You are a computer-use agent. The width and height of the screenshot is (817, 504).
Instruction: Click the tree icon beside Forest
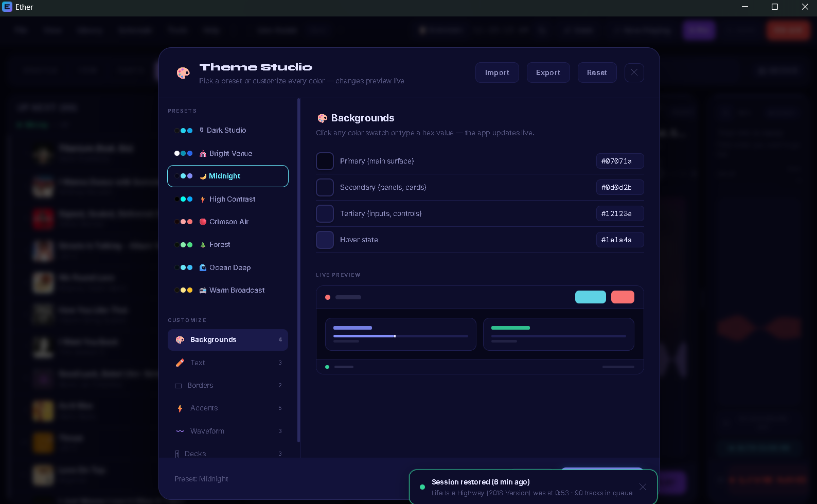pos(203,245)
